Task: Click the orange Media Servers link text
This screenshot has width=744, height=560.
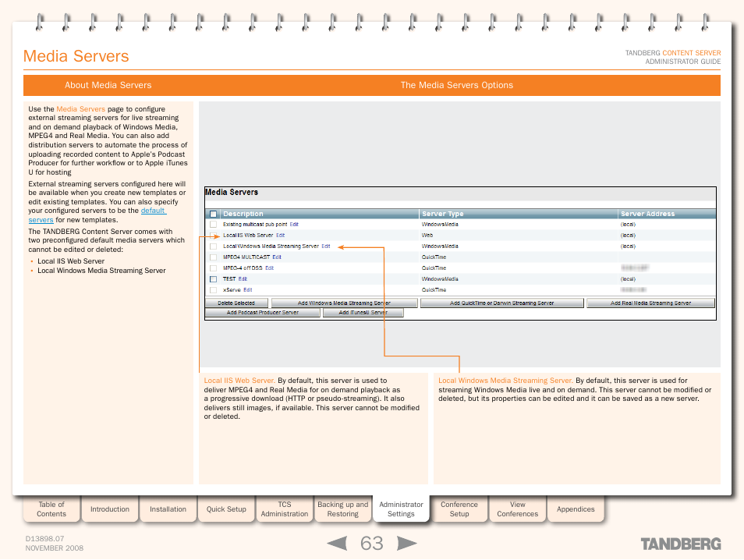Action: pos(80,109)
